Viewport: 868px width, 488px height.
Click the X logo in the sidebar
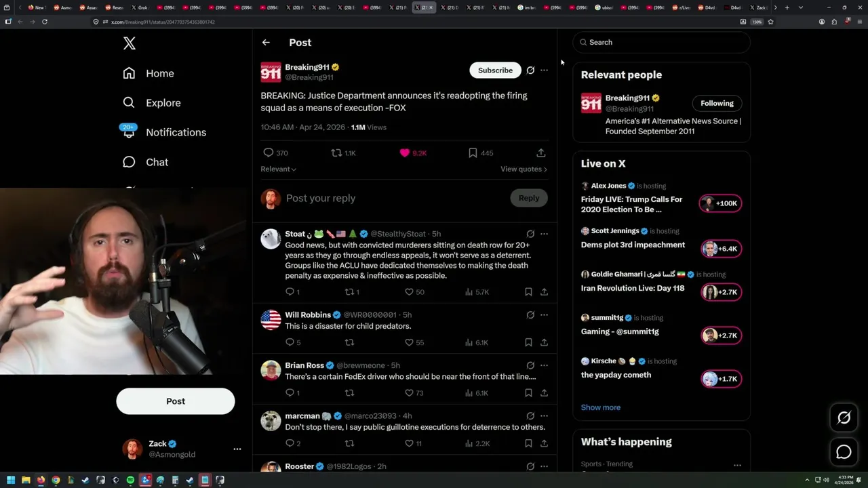pyautogui.click(x=130, y=43)
